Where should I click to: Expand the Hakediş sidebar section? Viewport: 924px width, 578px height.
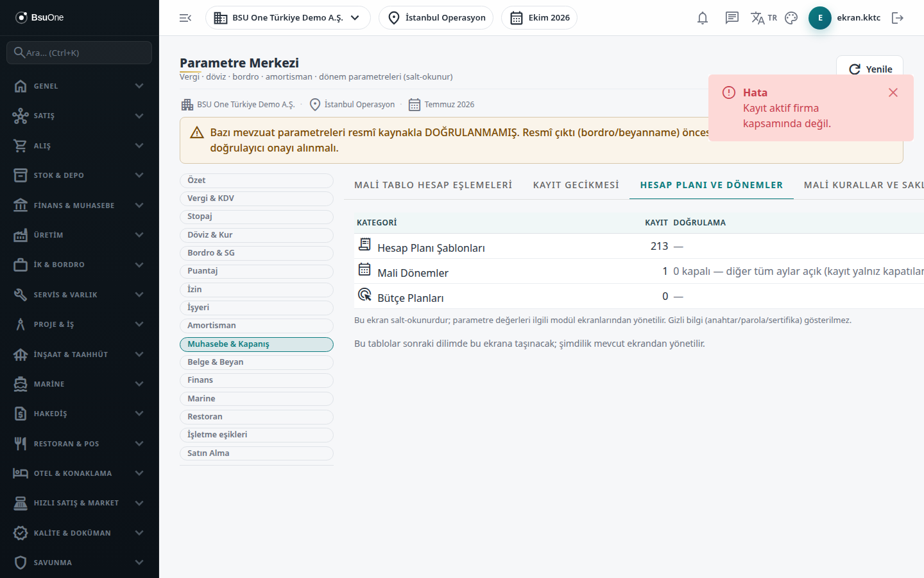click(80, 414)
